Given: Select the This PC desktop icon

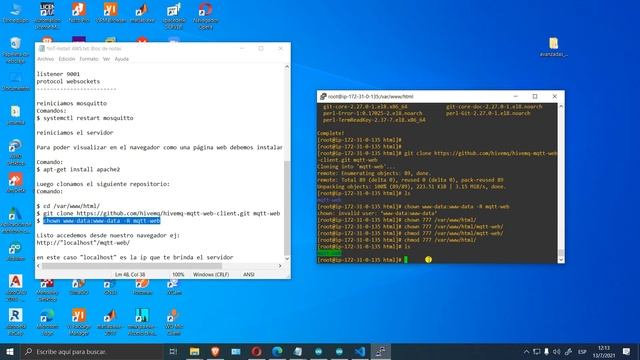Looking at the screenshot, I should (16, 13).
